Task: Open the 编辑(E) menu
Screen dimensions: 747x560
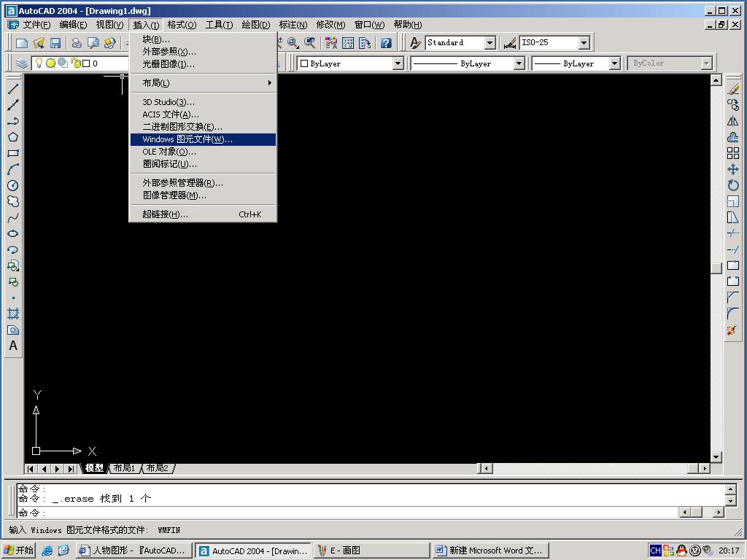Action: pyautogui.click(x=73, y=25)
